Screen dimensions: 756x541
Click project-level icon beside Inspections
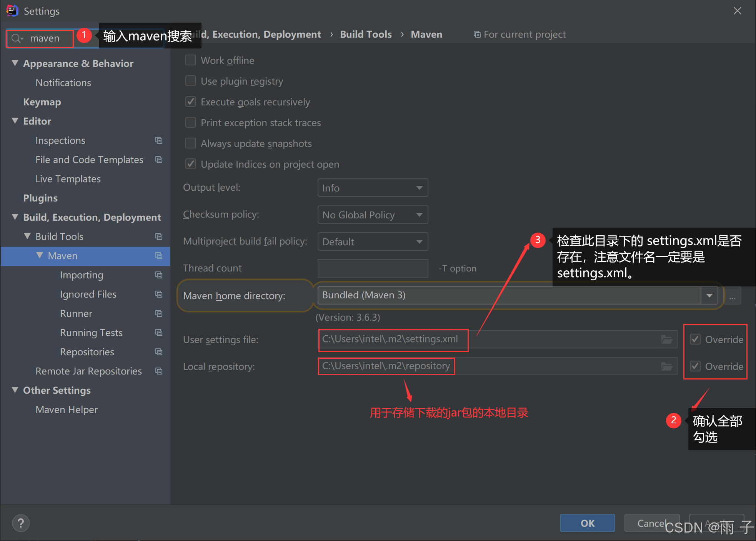pos(159,140)
